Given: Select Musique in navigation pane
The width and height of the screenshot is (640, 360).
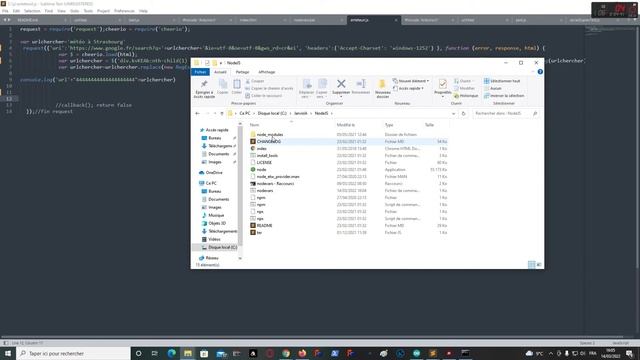Looking at the screenshot, I should tap(216, 215).
